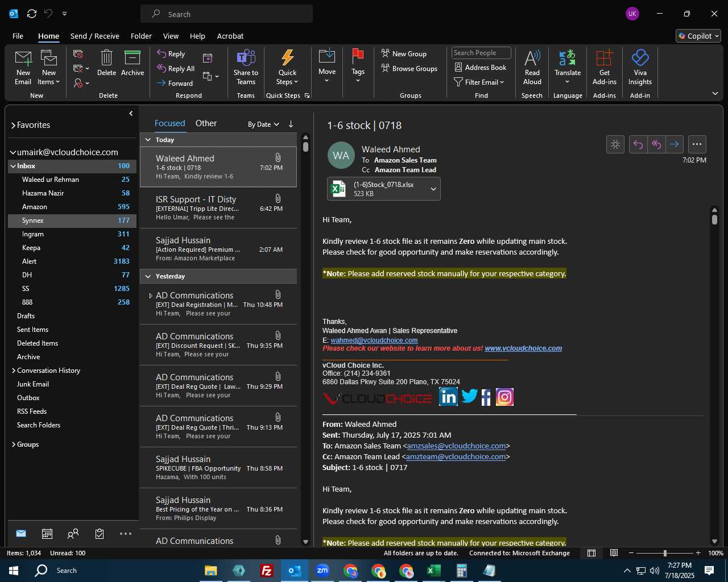Click wahmed@vcloudchoice.com email link
Screen dimensions: 728x582
(374, 340)
